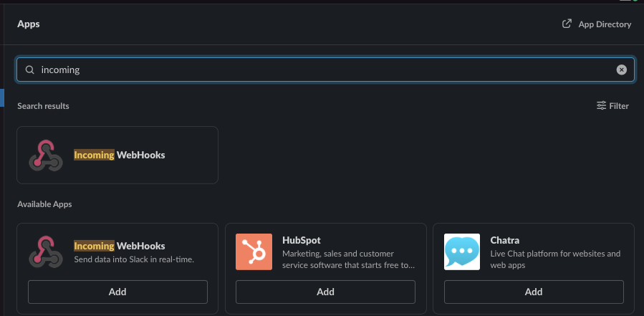Click the App Directory external-link icon
Image resolution: width=644 pixels, height=316 pixels.
coord(567,24)
